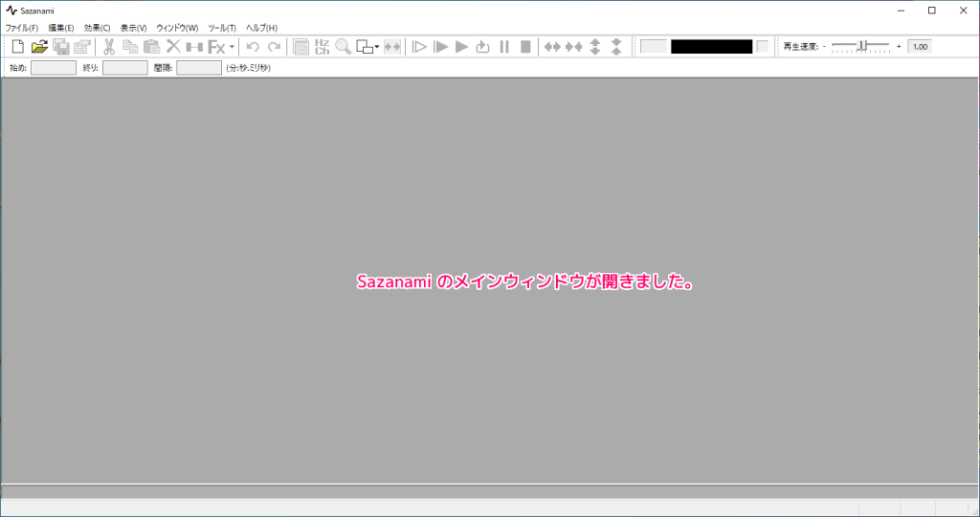
Task: Click the copy icon in the toolbar
Action: click(130, 46)
